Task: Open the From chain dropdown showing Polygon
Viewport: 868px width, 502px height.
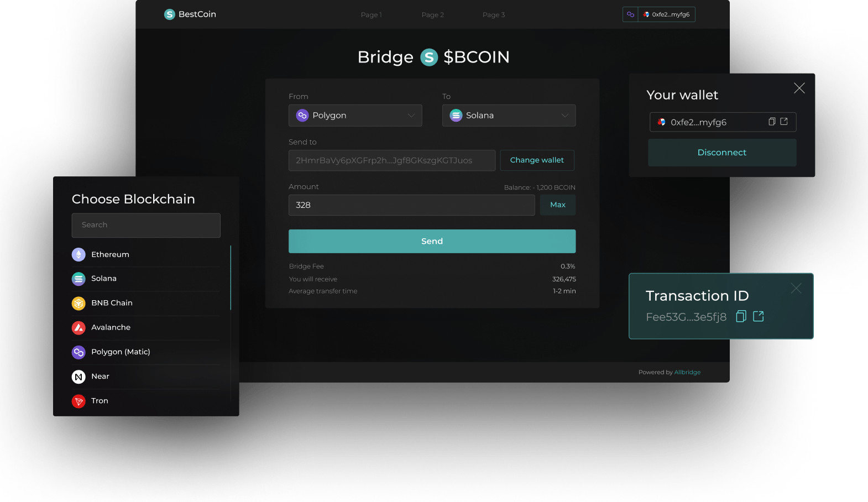Action: [x=355, y=116]
